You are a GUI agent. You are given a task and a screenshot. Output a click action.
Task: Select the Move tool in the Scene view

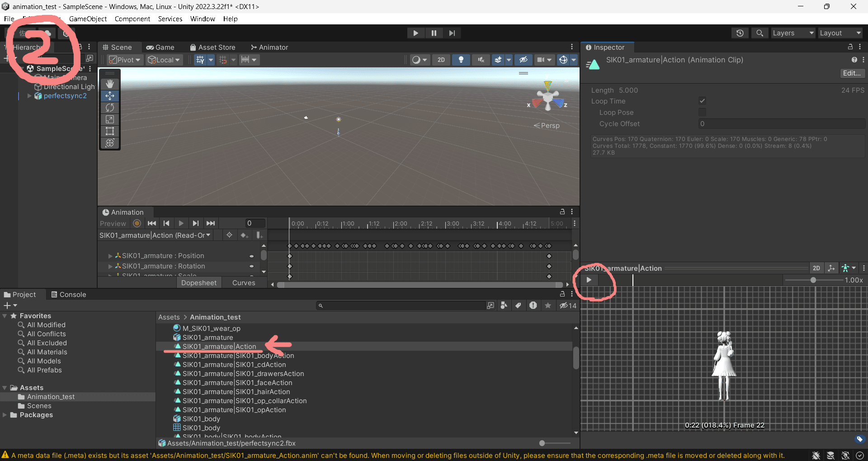click(109, 96)
